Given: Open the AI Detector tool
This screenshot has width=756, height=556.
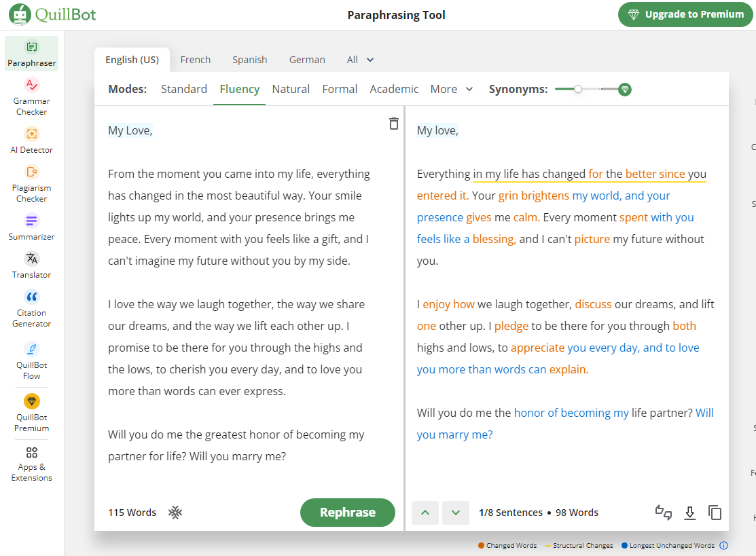Looking at the screenshot, I should [x=31, y=139].
